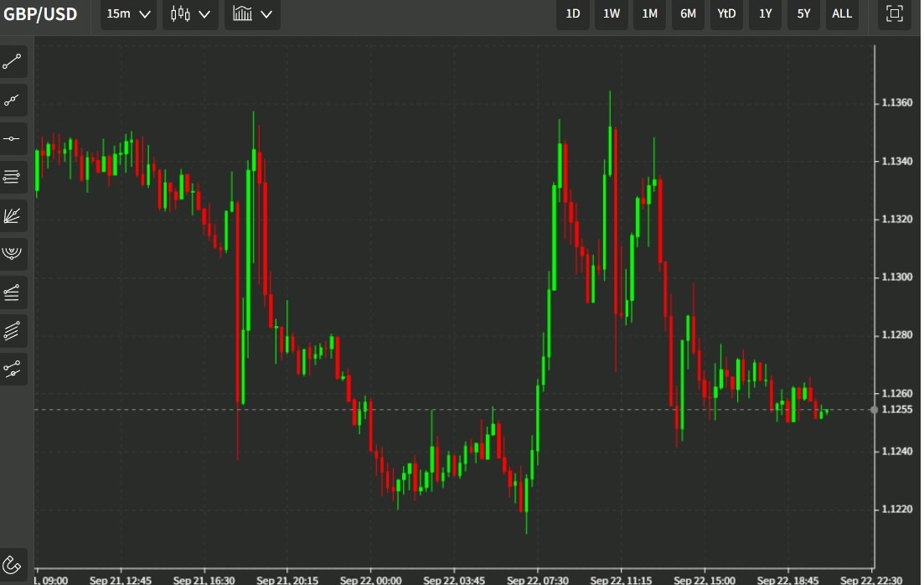Viewport: 924px width, 585px height.
Task: Select the horizontal line tool
Action: click(13, 138)
